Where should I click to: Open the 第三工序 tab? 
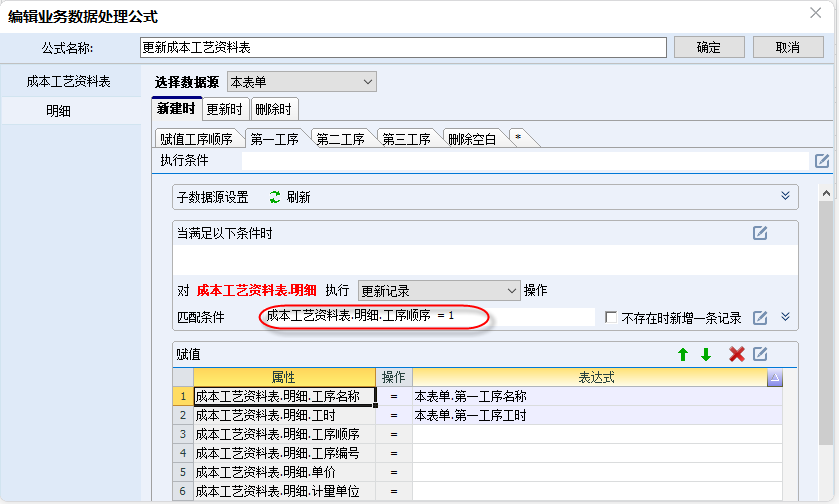coord(406,139)
